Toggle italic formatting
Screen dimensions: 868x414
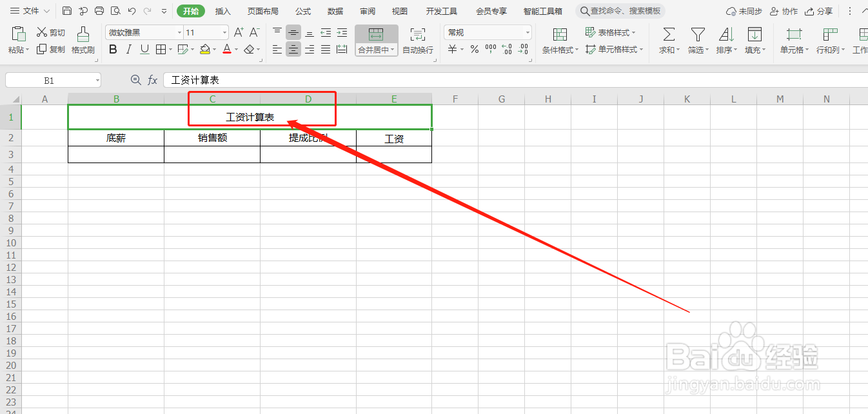[x=128, y=49]
